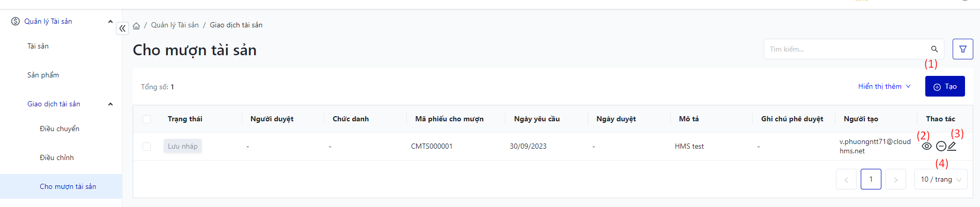This screenshot has width=980, height=207.
Task: Select Sản phẩm in the sidebar
Action: [x=43, y=75]
